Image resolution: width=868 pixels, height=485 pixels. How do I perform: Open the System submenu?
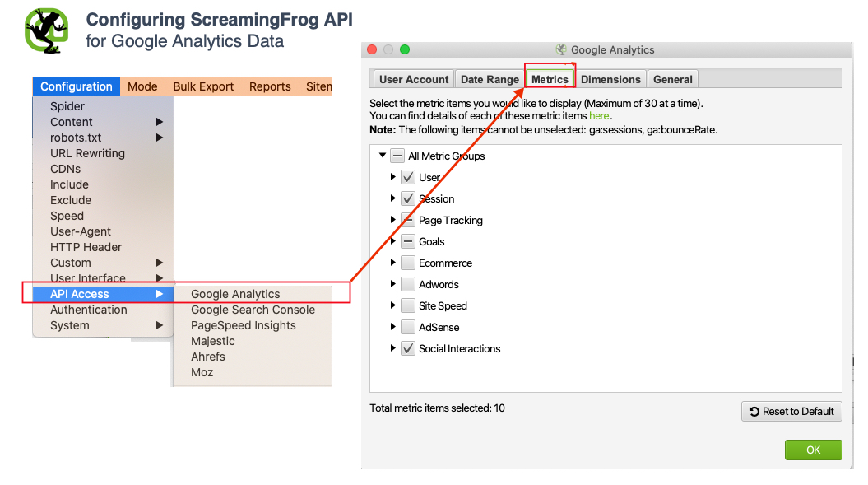pyautogui.click(x=104, y=325)
